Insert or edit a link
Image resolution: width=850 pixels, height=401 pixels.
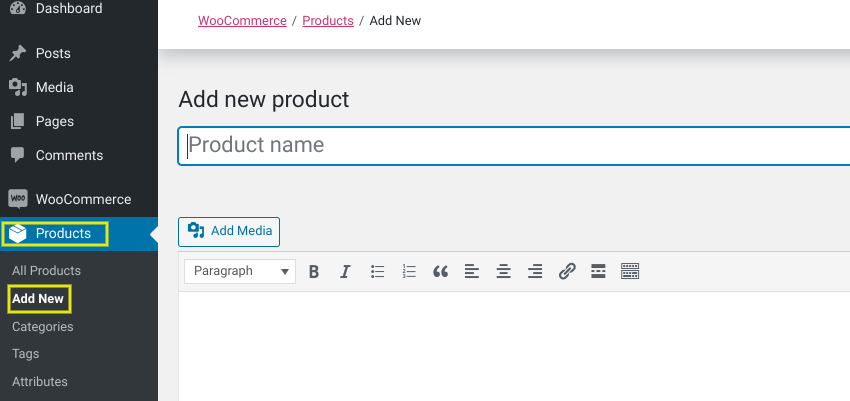[x=566, y=271]
